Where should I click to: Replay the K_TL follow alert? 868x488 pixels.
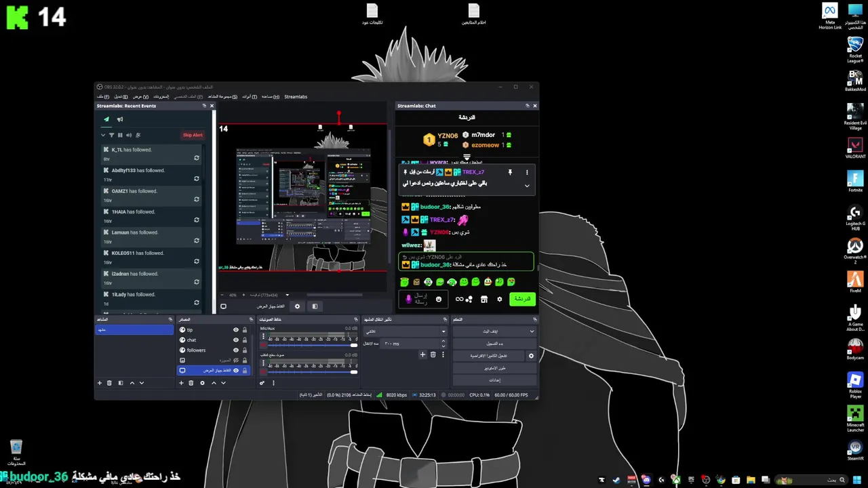point(197,158)
